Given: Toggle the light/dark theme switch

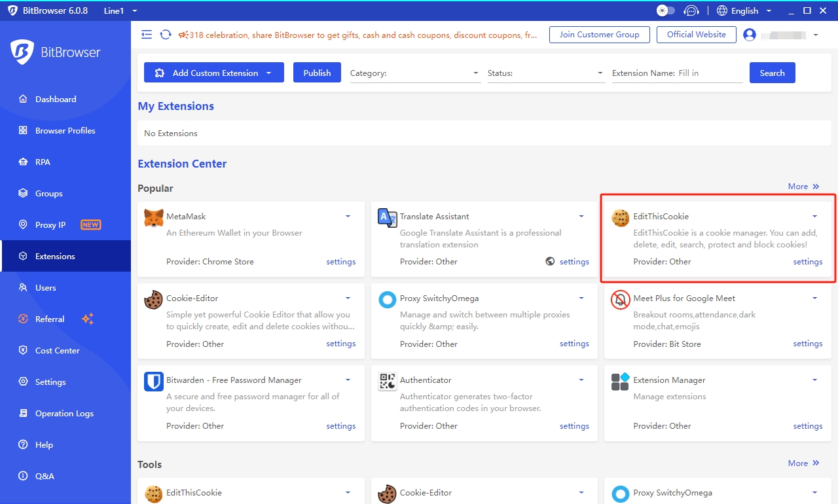Looking at the screenshot, I should pyautogui.click(x=666, y=10).
